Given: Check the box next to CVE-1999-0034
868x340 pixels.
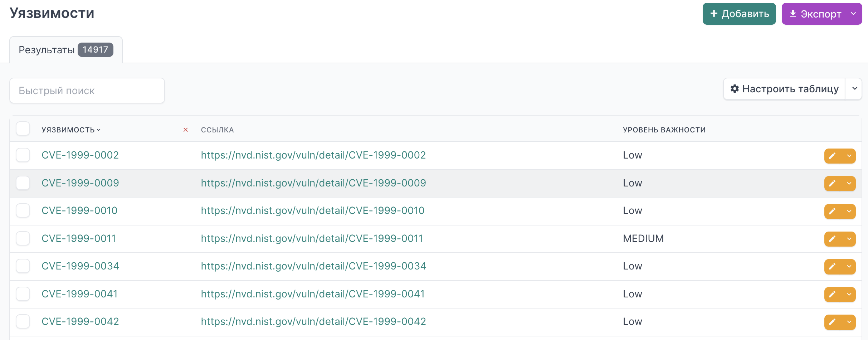Looking at the screenshot, I should (23, 266).
